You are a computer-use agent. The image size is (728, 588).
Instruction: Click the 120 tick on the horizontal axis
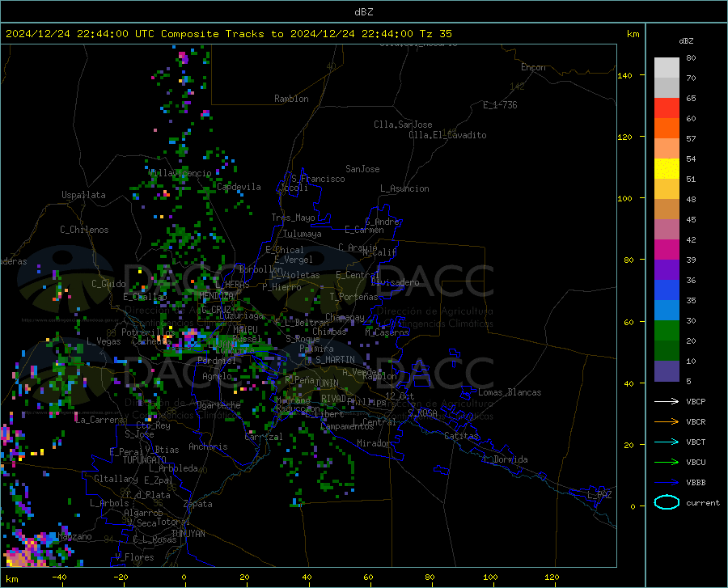pyautogui.click(x=552, y=577)
